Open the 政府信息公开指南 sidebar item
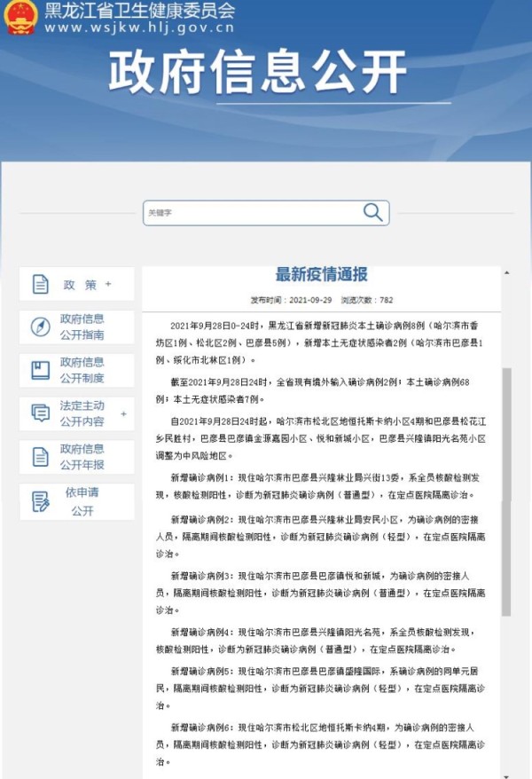Image resolution: width=532 pixels, height=779 pixels. pos(82,327)
